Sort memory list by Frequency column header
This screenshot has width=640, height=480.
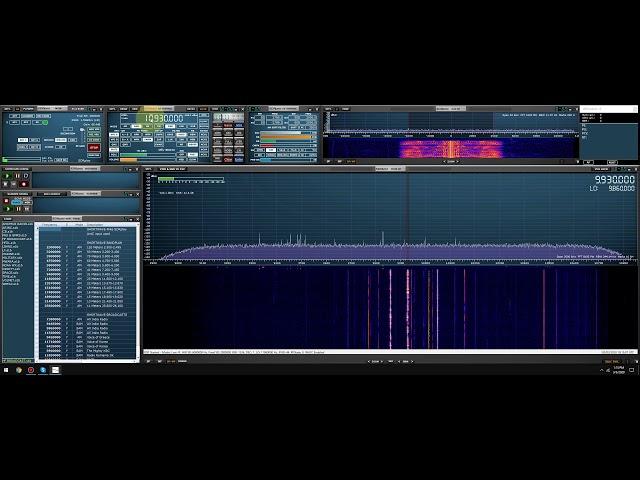tap(50, 225)
